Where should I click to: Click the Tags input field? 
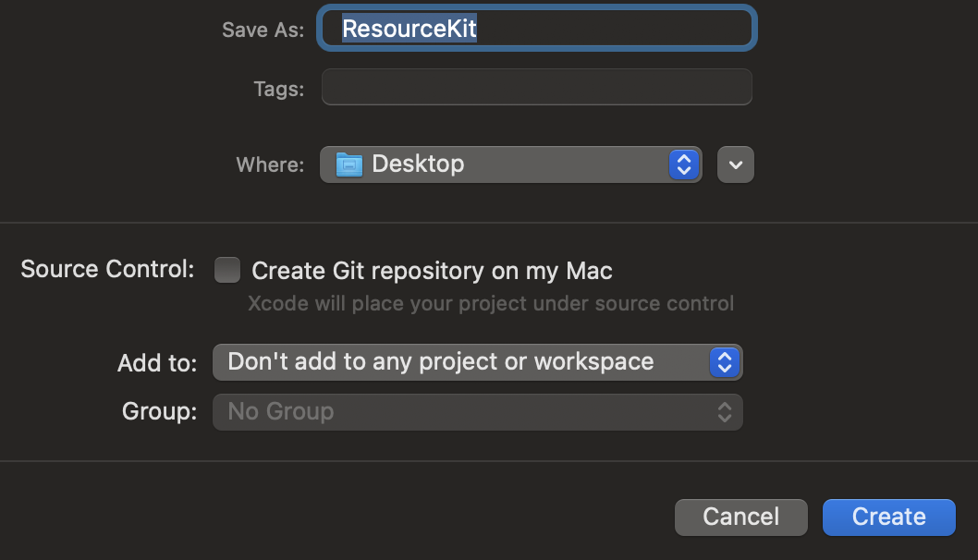[x=536, y=87]
